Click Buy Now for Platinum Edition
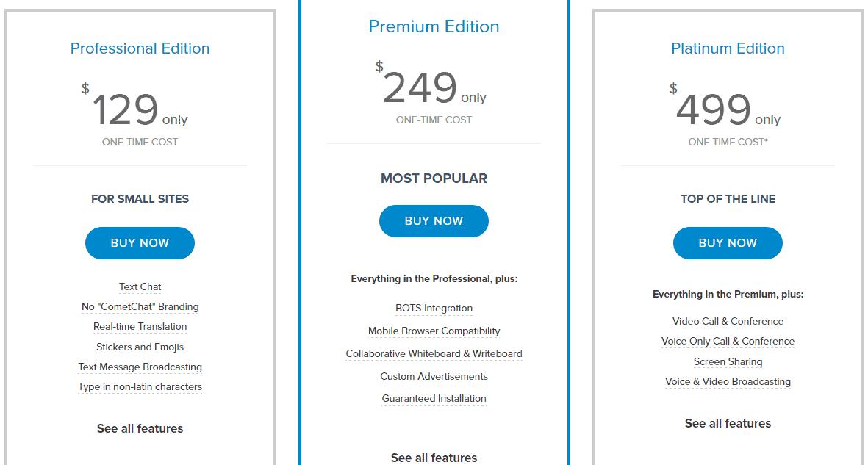 pyautogui.click(x=728, y=243)
